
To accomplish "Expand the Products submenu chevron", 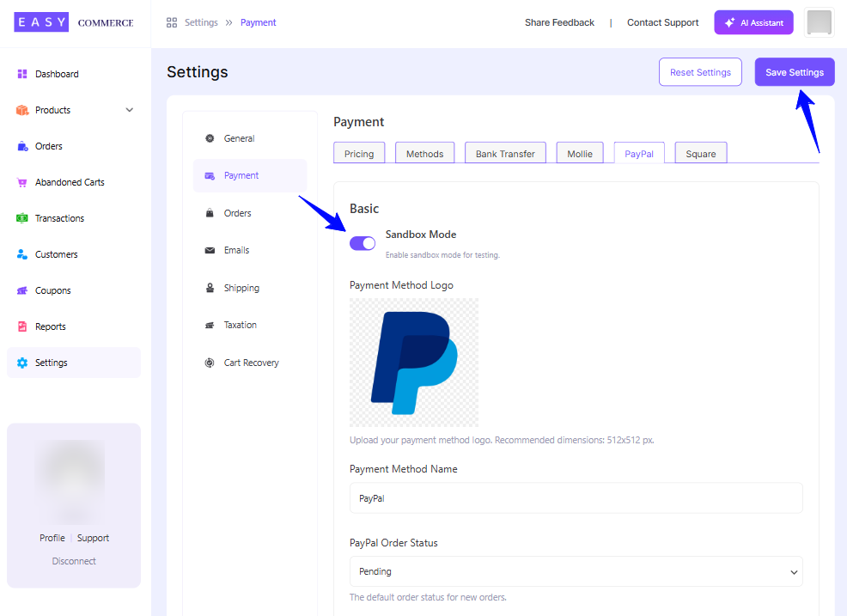I will coord(130,110).
